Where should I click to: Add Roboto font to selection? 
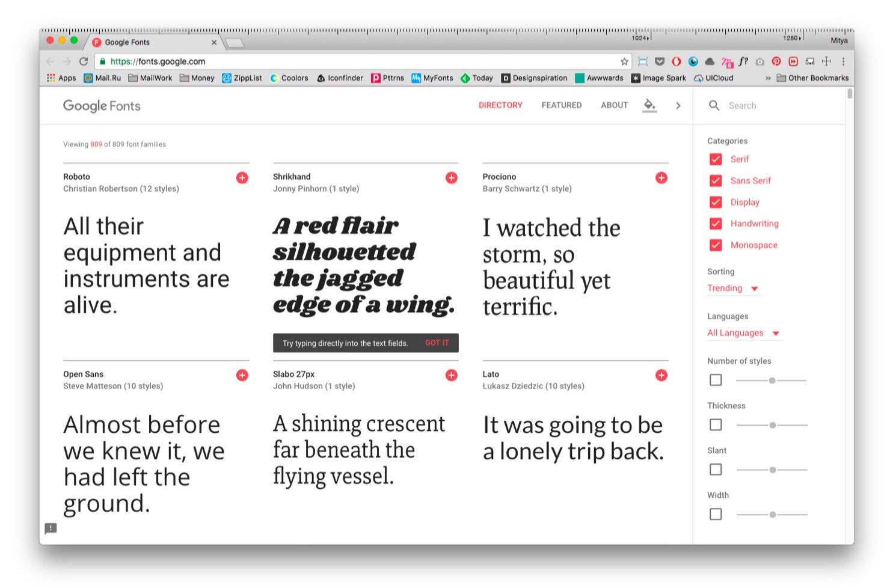[242, 178]
